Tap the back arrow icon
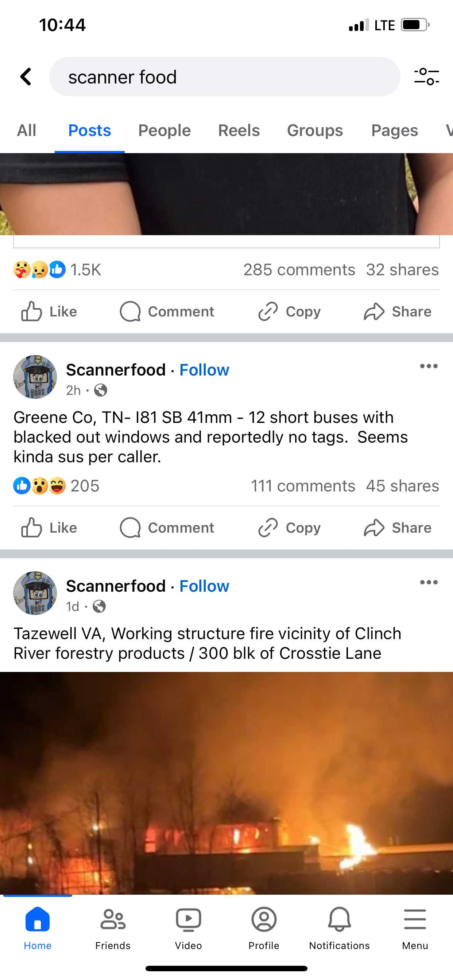453x980 pixels. (x=26, y=77)
